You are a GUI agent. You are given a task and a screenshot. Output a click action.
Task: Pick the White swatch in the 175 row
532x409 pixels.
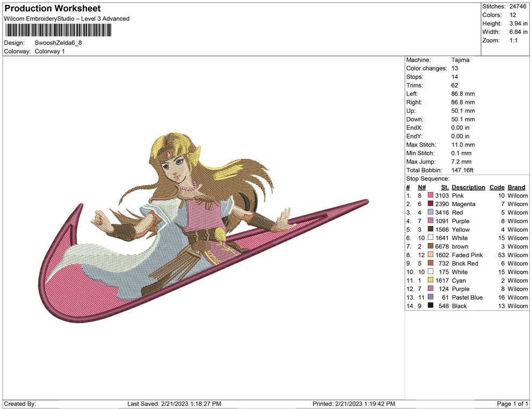(x=430, y=272)
